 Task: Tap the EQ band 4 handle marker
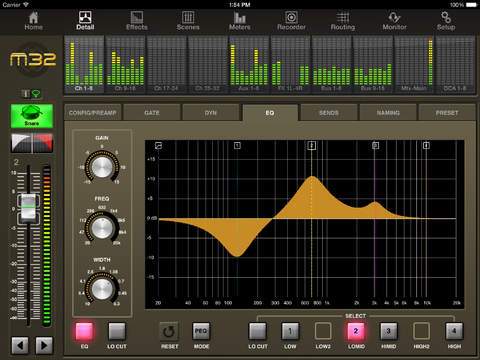[x=426, y=145]
